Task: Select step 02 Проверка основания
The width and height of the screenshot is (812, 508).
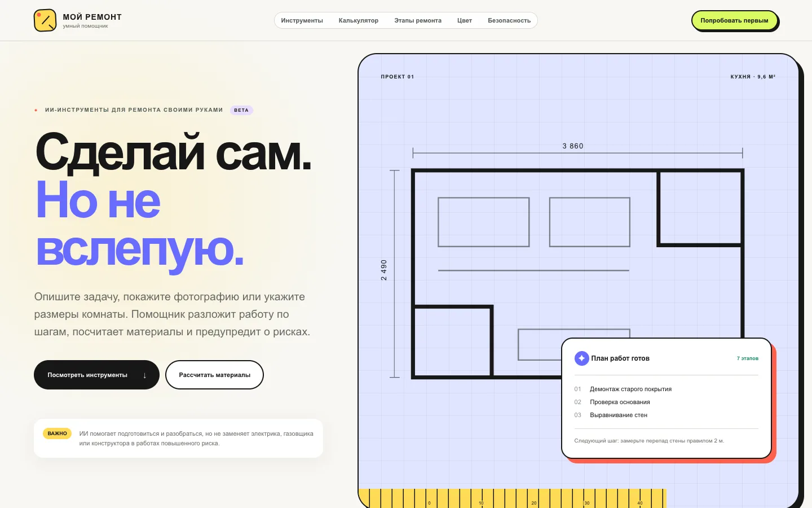Action: pyautogui.click(x=612, y=402)
